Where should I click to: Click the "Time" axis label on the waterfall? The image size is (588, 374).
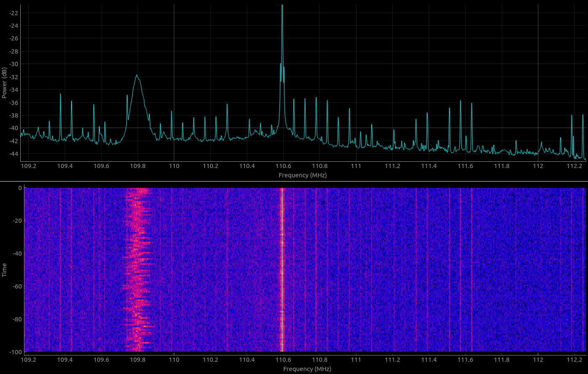(4, 270)
